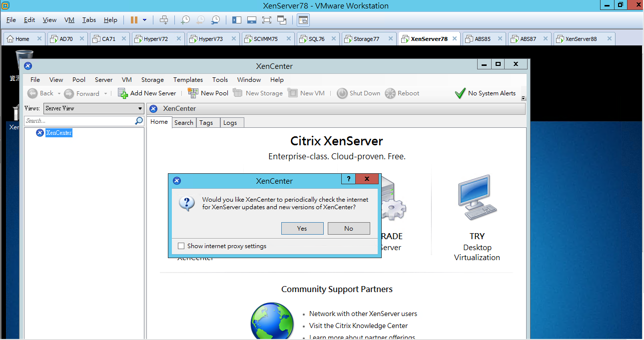This screenshot has width=644, height=340.
Task: Open the XenCenter Tools menu
Action: [x=220, y=79]
